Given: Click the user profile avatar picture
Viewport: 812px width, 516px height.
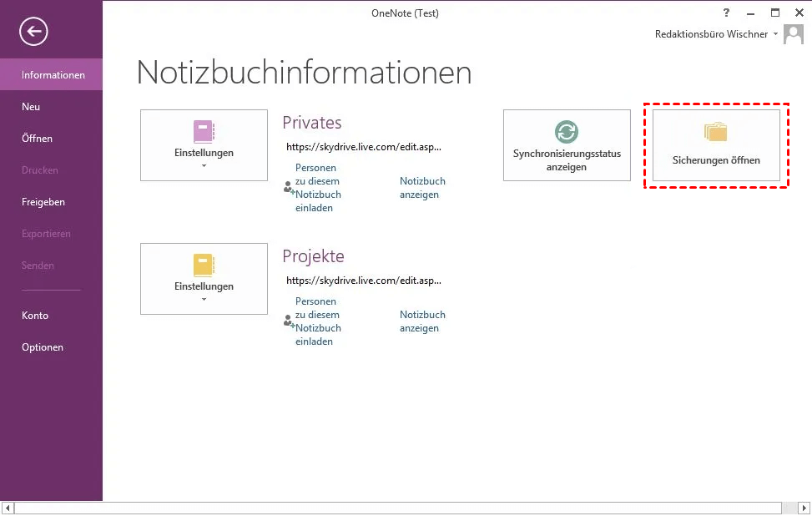Looking at the screenshot, I should [794, 34].
